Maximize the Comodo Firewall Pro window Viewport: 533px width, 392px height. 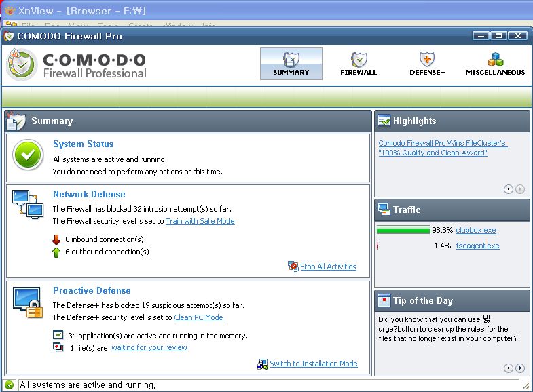498,36
